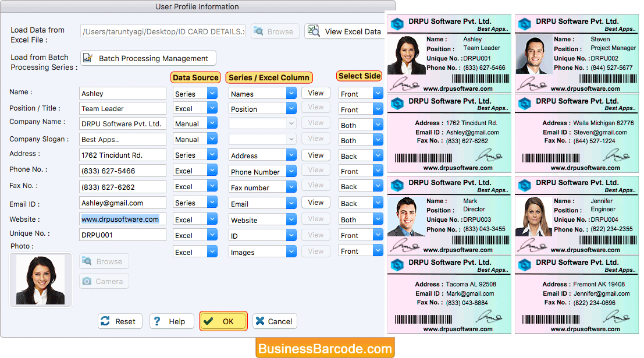Click the Website field www.drpusoftware.com

[x=122, y=219]
